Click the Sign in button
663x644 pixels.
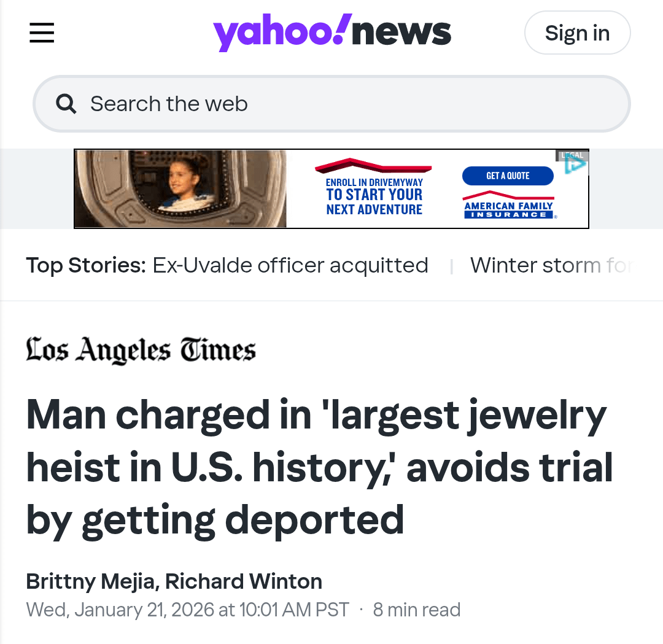(x=577, y=33)
